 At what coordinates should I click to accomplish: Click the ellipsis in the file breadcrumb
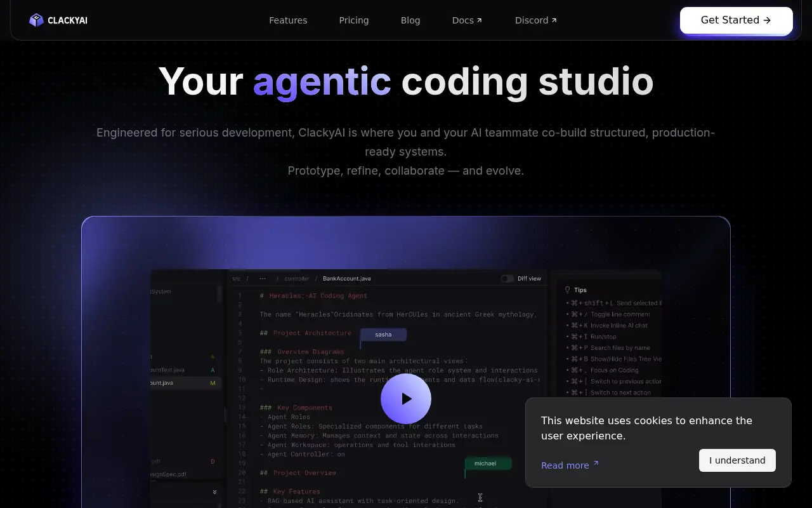tap(263, 278)
